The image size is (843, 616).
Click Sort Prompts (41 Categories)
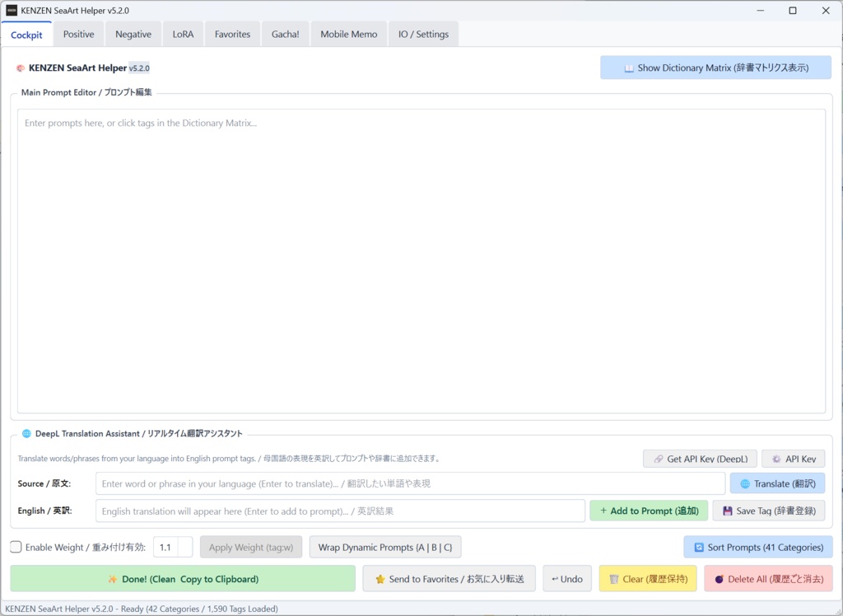(x=758, y=547)
